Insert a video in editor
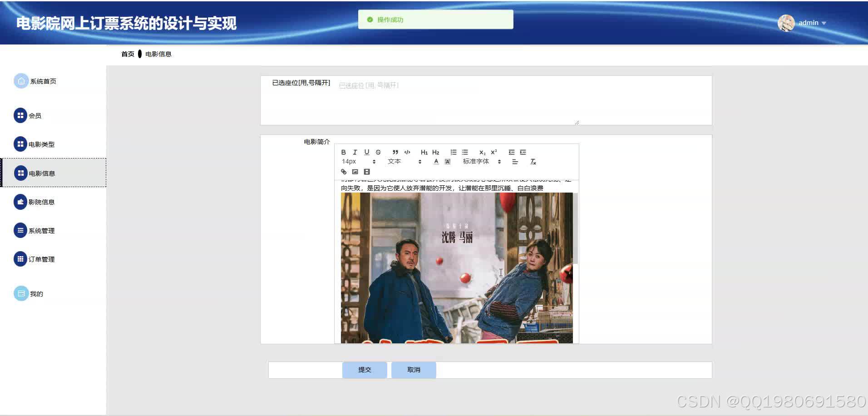 (367, 172)
